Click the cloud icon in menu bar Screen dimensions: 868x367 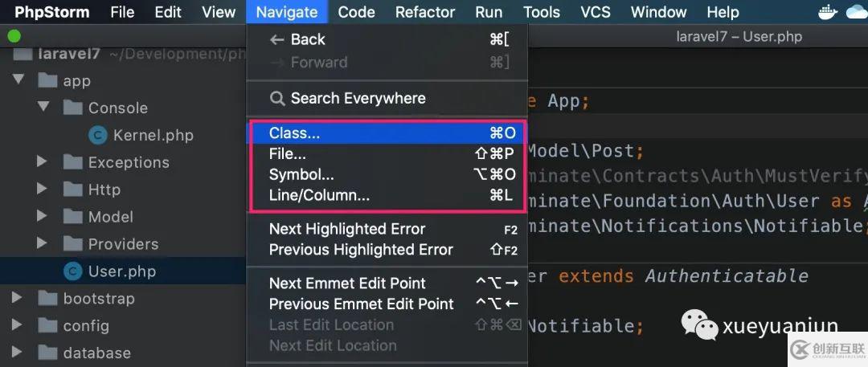(858, 12)
